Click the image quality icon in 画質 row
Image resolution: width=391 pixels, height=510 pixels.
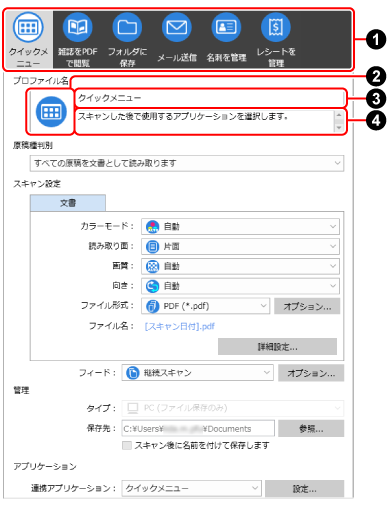(x=153, y=266)
